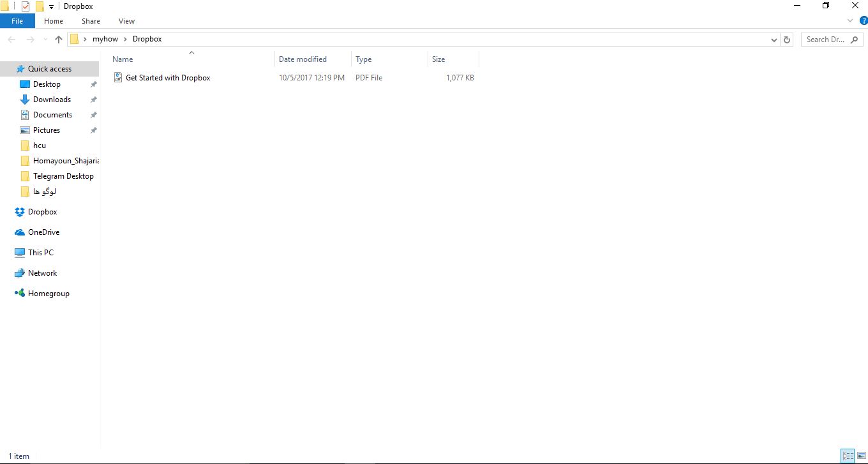Click the Dropbox icon in navigation pane
Screen dimensions: 868x464
pos(20,212)
